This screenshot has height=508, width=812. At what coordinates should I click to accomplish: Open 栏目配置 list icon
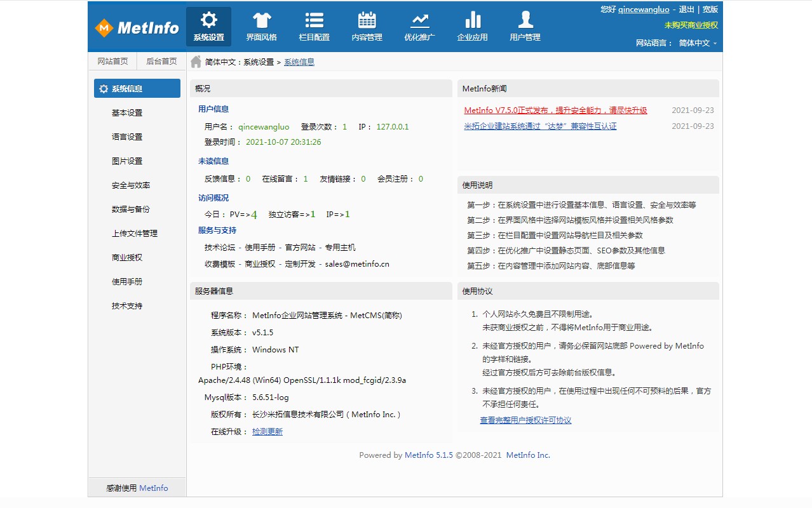point(314,20)
